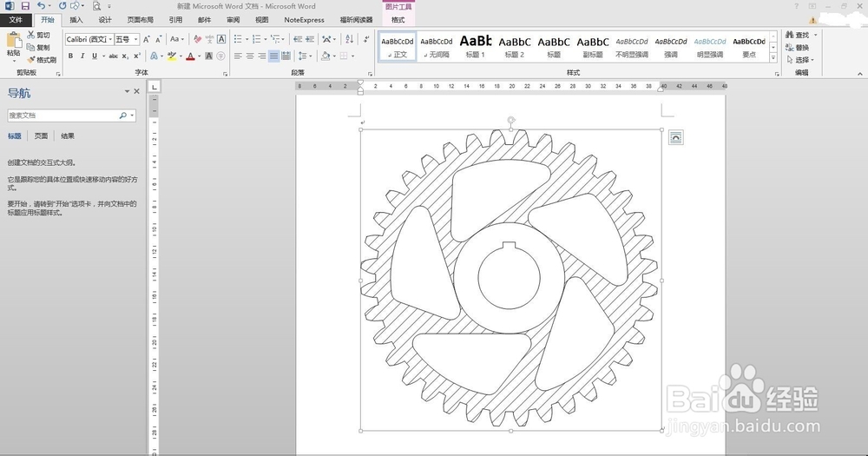
Task: Toggle justified alignment
Action: [x=274, y=56]
